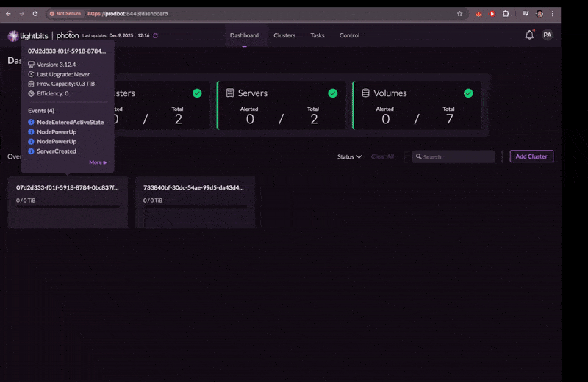Click the ServerCreated event
Image resolution: width=588 pixels, height=382 pixels.
tap(57, 151)
